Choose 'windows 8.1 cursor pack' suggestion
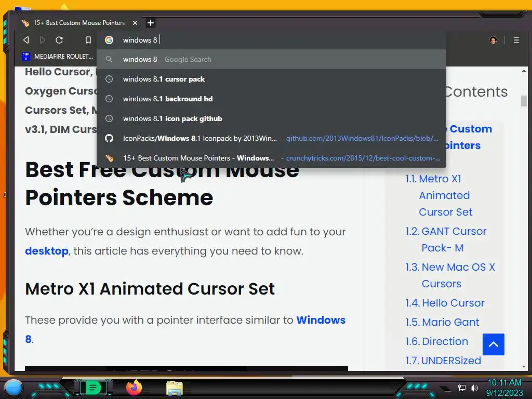The width and height of the screenshot is (532, 399). click(x=271, y=79)
